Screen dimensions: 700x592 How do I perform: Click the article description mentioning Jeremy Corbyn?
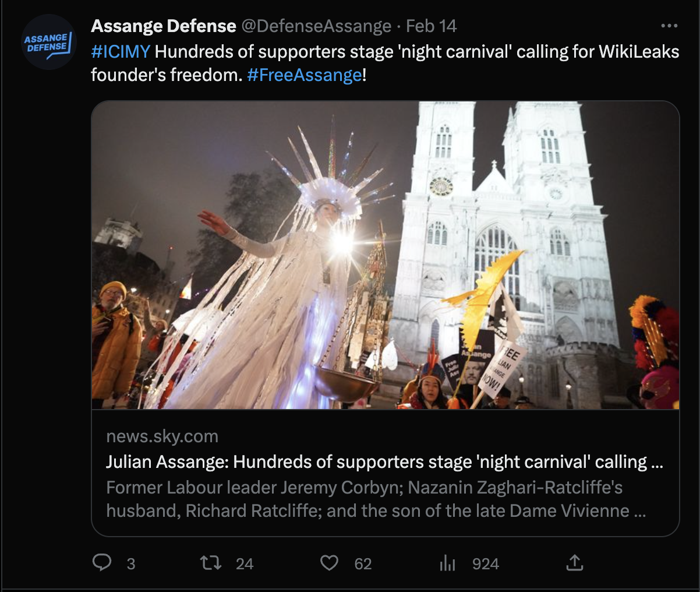point(376,499)
